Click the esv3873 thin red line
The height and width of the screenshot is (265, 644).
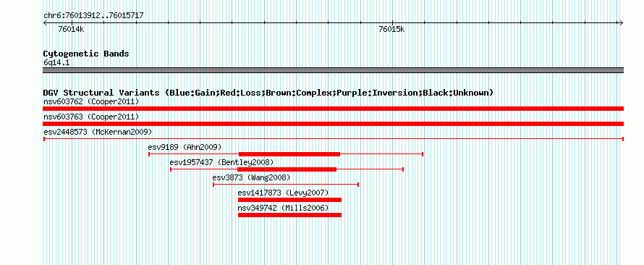point(286,185)
